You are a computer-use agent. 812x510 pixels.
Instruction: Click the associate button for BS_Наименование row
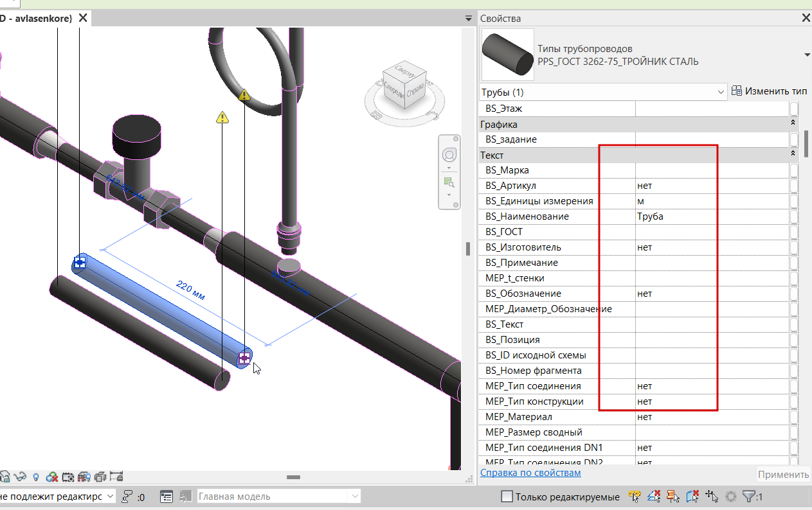[x=795, y=216]
